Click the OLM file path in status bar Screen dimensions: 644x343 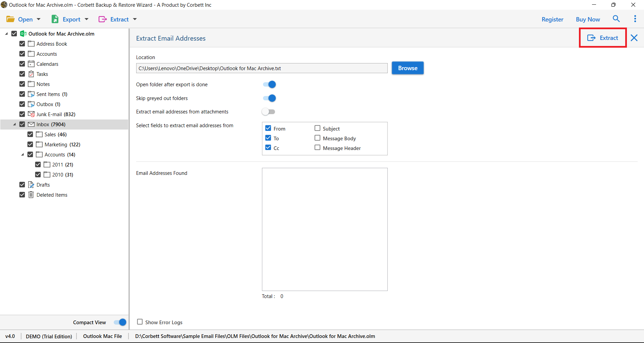[x=255, y=336]
